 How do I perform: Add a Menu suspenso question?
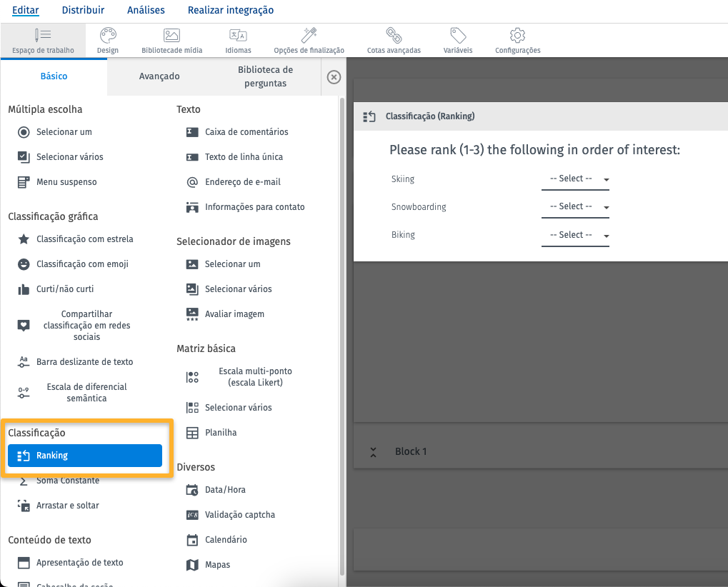tap(57, 182)
